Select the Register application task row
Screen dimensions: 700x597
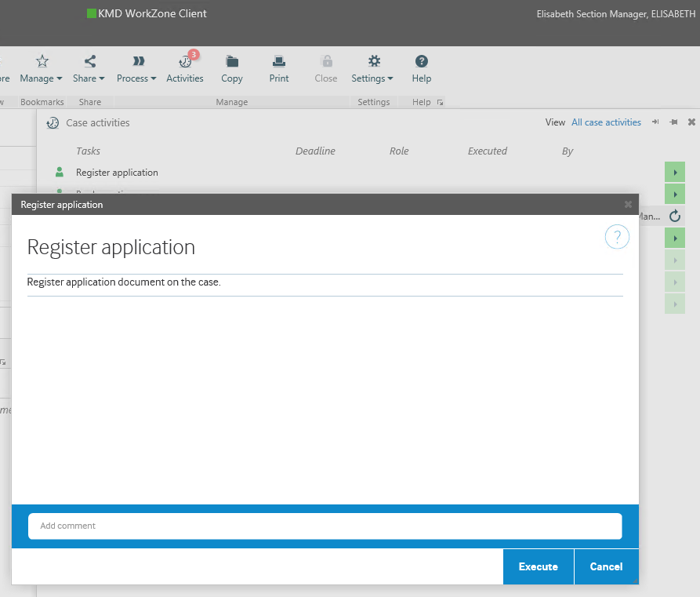click(x=117, y=173)
